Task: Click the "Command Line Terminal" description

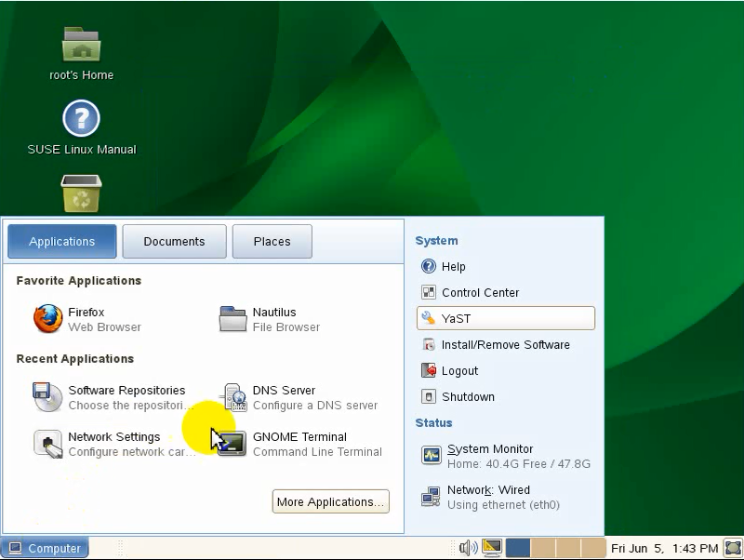Action: click(x=317, y=452)
